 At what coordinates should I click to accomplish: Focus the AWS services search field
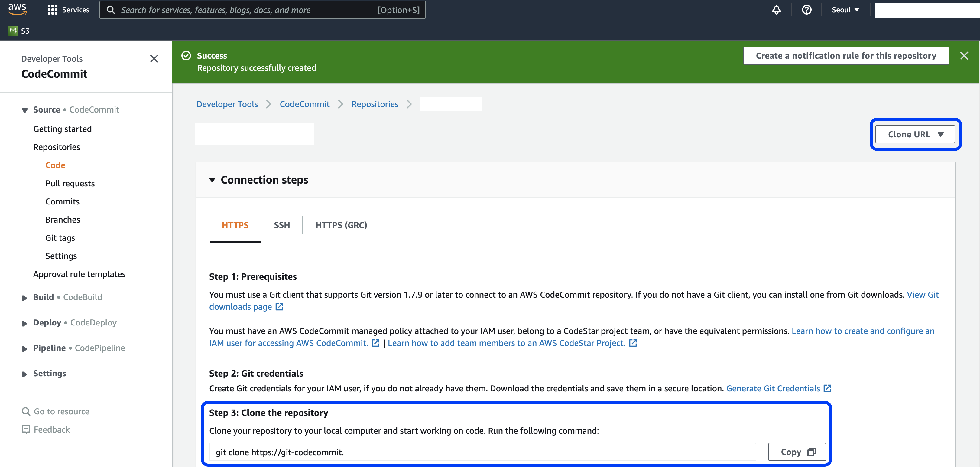262,10
